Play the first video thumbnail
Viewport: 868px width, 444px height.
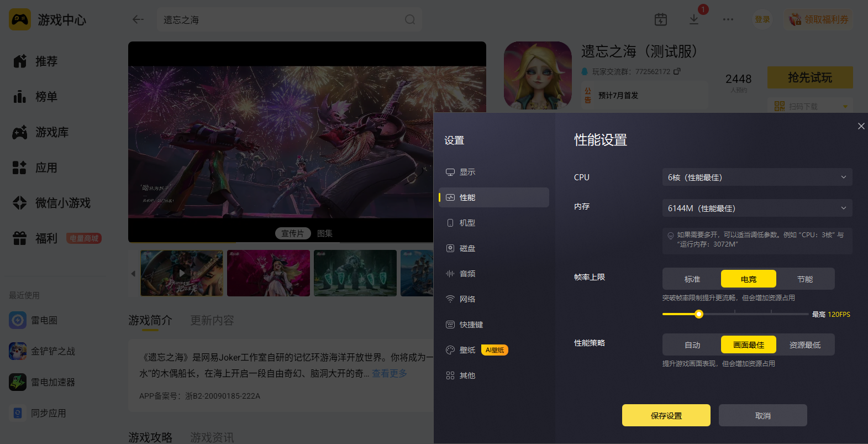[x=182, y=273]
